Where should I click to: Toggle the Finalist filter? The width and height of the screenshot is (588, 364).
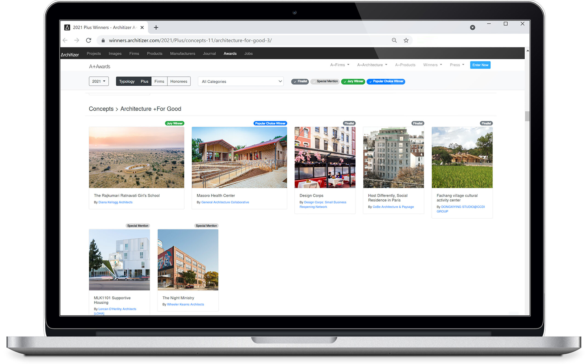(x=300, y=81)
